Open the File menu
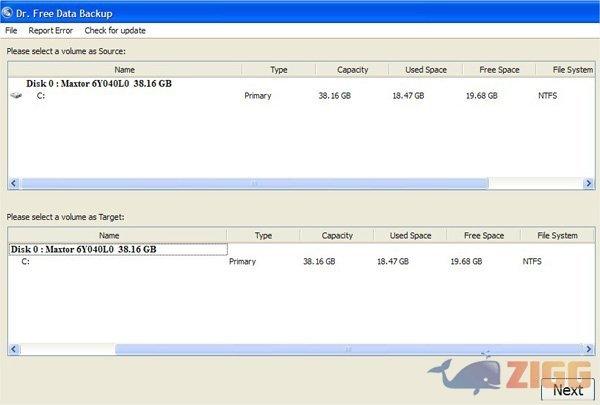Screen dimensions: 600x405 [x=11, y=31]
